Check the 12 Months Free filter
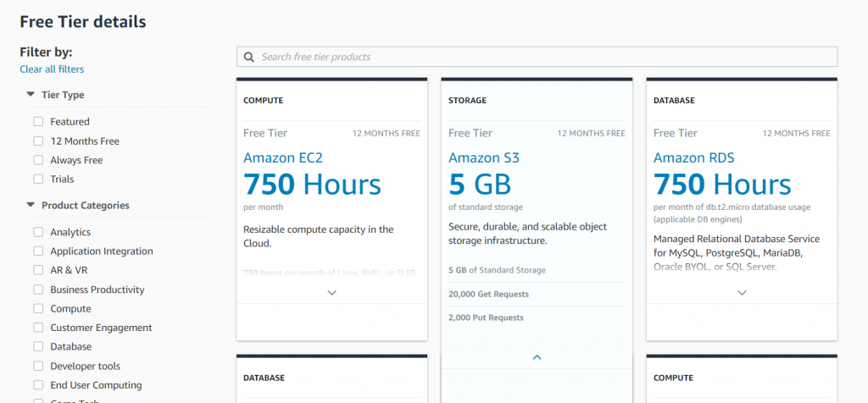 point(38,141)
